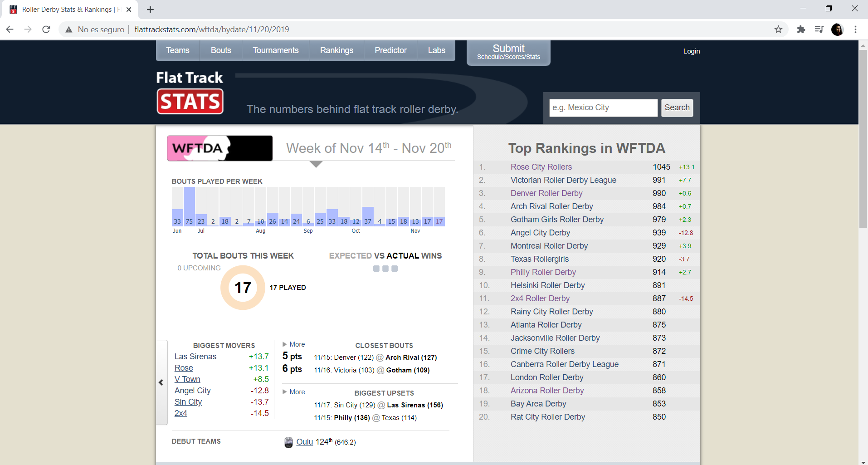Click the Search button

[x=677, y=108]
